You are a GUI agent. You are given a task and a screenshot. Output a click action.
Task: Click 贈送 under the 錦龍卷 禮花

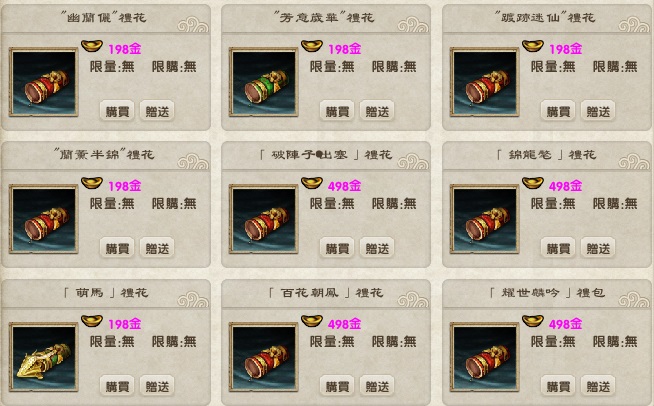(598, 248)
